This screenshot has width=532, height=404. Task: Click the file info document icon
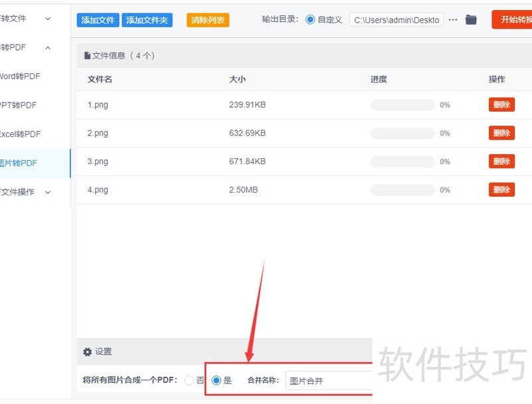87,56
